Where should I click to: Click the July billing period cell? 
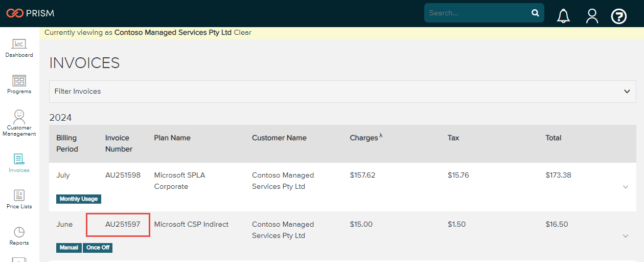click(x=63, y=175)
